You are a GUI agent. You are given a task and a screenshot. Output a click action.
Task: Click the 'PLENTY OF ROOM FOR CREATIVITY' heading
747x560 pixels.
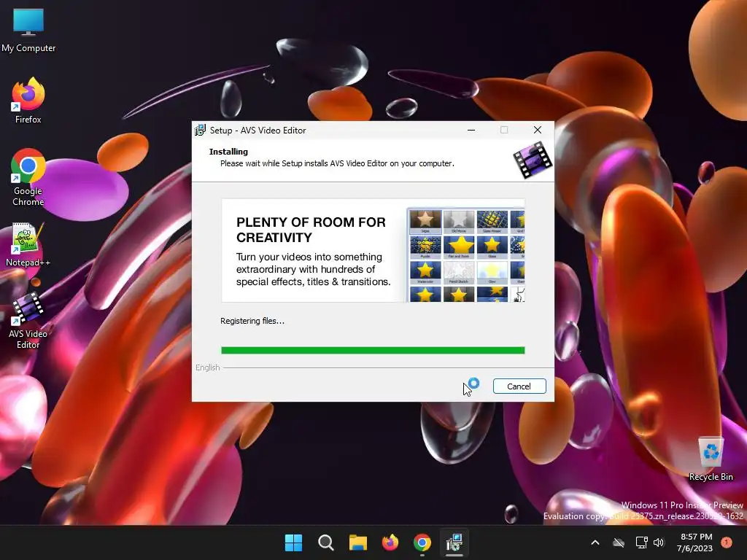311,230
